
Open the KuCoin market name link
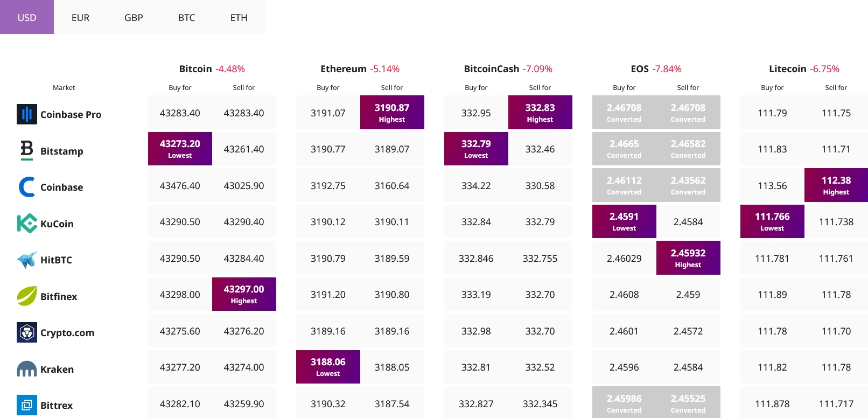57,224
